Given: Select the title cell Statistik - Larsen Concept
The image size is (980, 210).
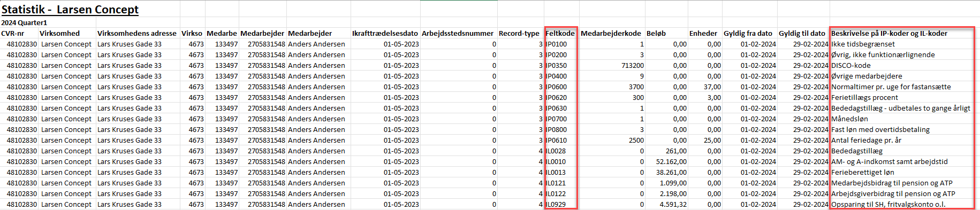Looking at the screenshot, I should pos(70,10).
